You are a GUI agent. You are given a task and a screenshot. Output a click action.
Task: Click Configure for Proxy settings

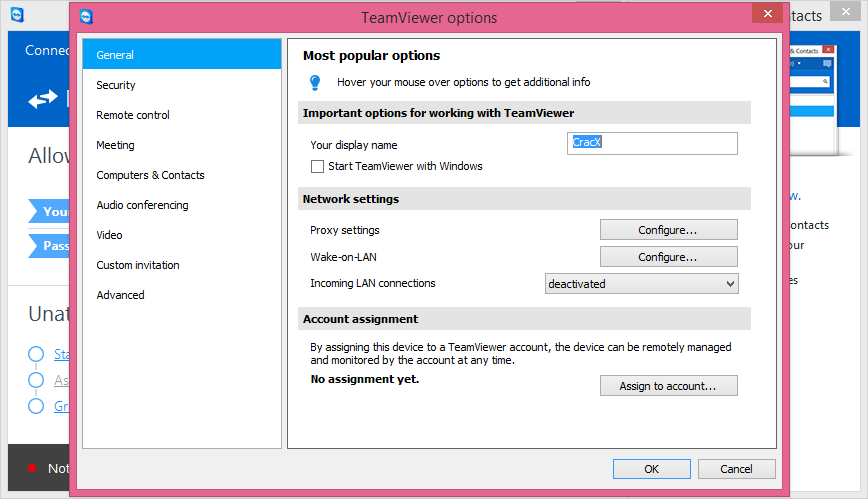point(668,230)
